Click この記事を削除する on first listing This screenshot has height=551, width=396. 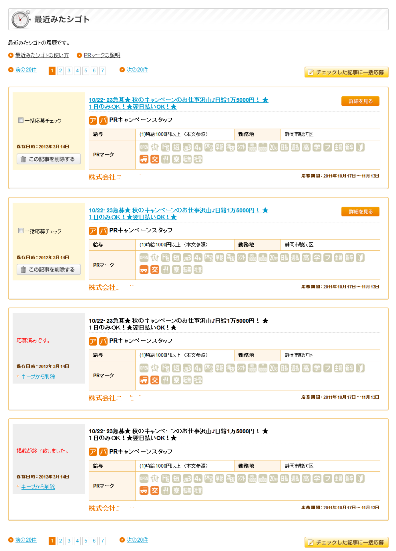(x=48, y=159)
